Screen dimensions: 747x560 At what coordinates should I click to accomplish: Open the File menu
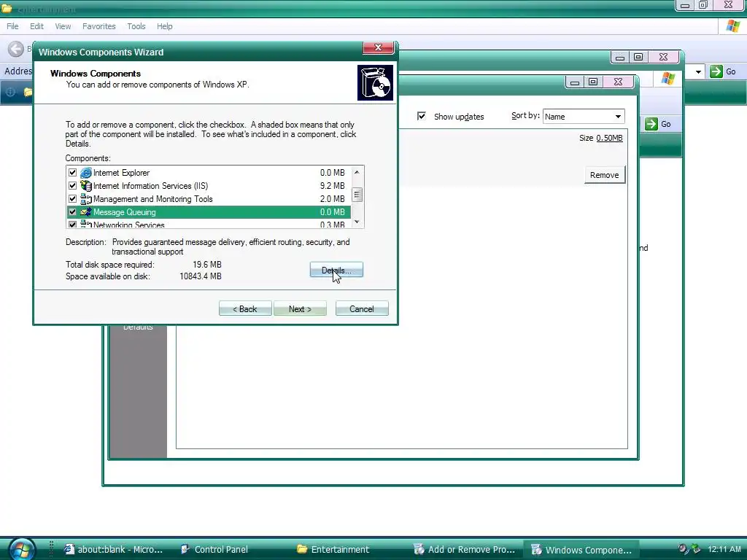[12, 26]
